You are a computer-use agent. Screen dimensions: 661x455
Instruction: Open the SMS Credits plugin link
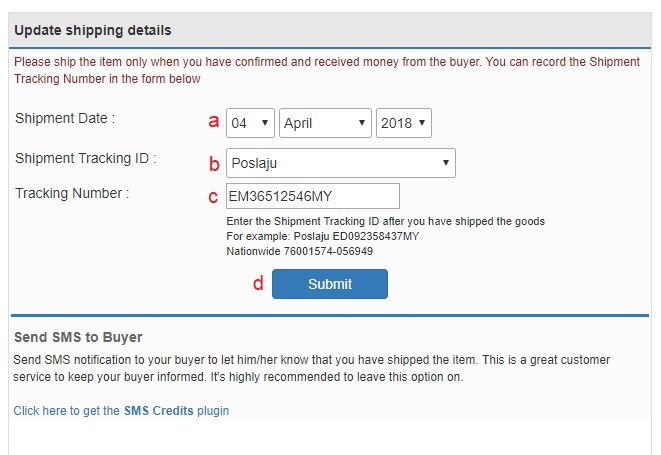click(121, 410)
